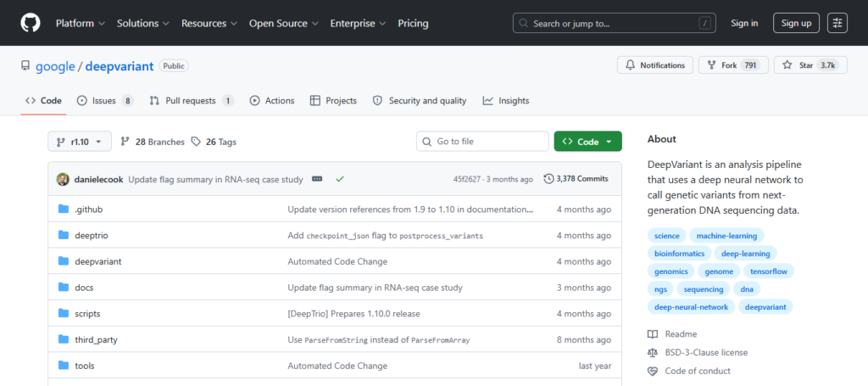Viewport: 868px width, 386px height.
Task: Open the .github folder icon
Action: pos(64,210)
